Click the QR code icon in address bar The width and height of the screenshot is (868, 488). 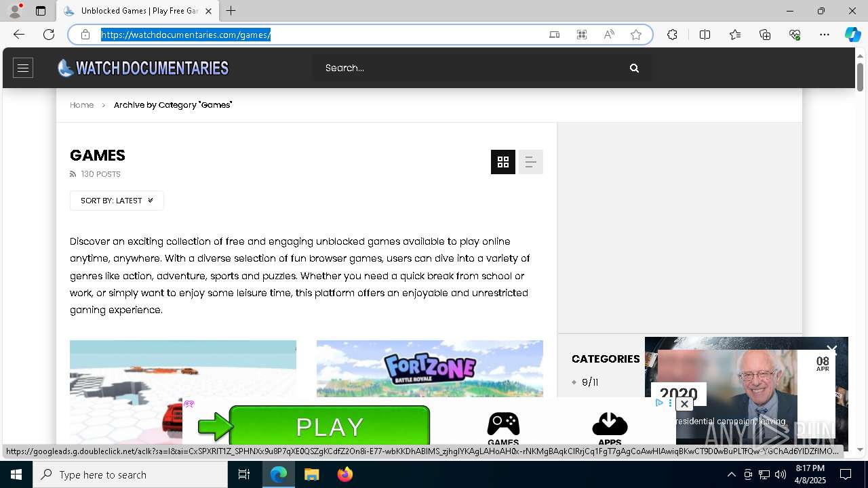point(582,35)
